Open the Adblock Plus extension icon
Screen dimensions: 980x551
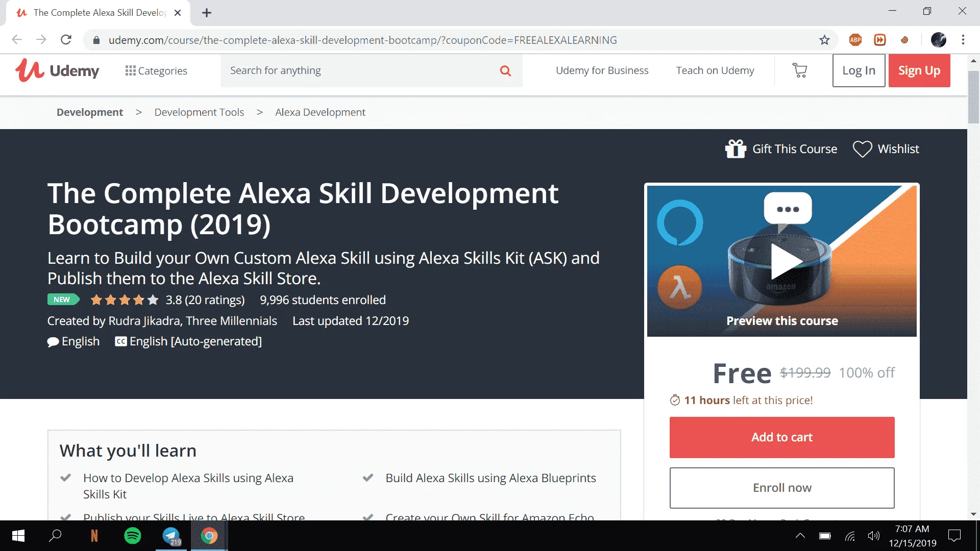[x=855, y=40]
